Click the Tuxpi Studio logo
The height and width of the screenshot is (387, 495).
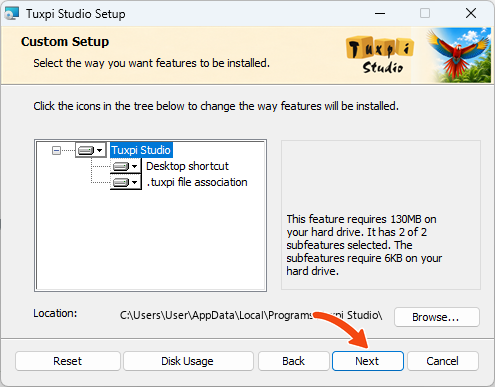(380, 54)
